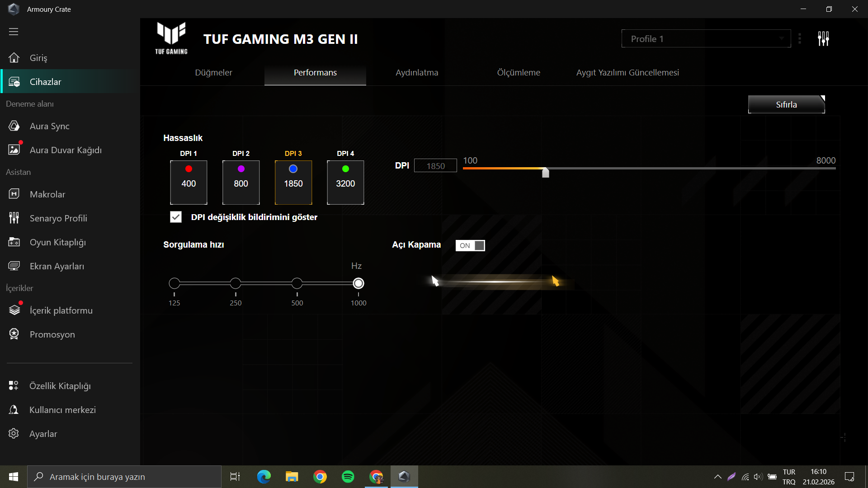
Task: Select Cihazlar devices entry
Action: tap(70, 82)
